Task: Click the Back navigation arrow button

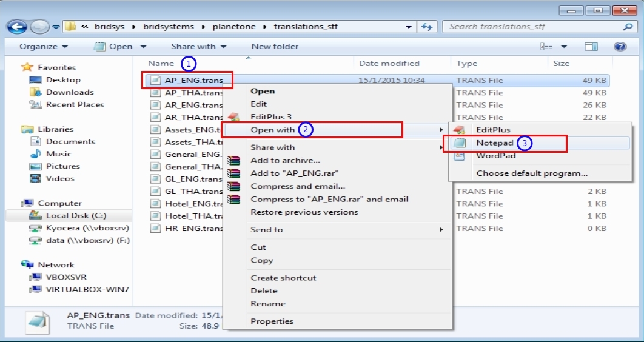Action: coord(17,27)
